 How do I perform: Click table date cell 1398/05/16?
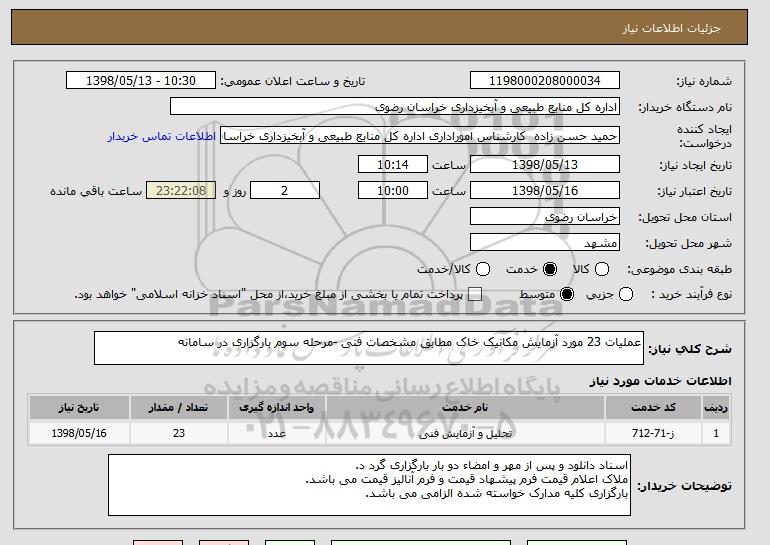79,433
